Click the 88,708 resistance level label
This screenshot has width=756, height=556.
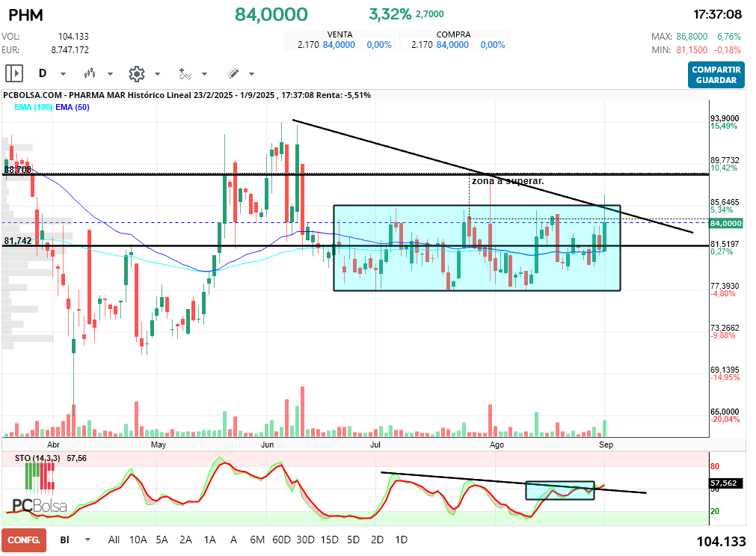(x=18, y=169)
